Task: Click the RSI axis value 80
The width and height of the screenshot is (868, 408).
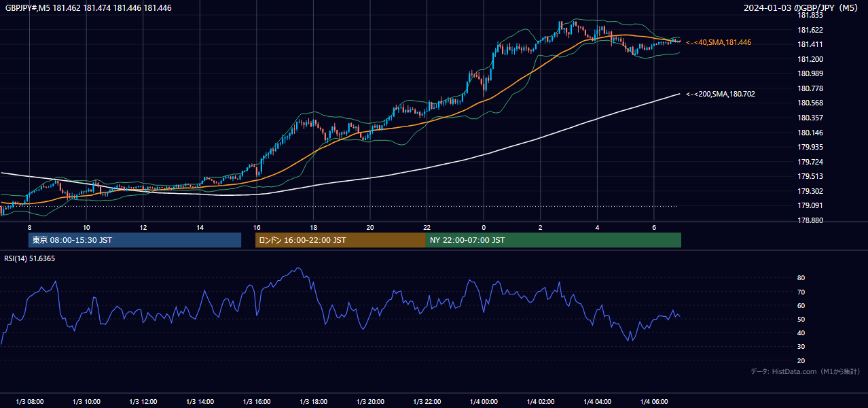Action: pos(801,278)
